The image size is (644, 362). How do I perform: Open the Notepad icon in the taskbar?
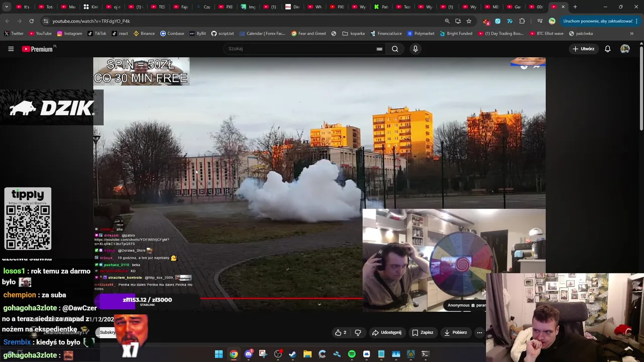(381, 354)
